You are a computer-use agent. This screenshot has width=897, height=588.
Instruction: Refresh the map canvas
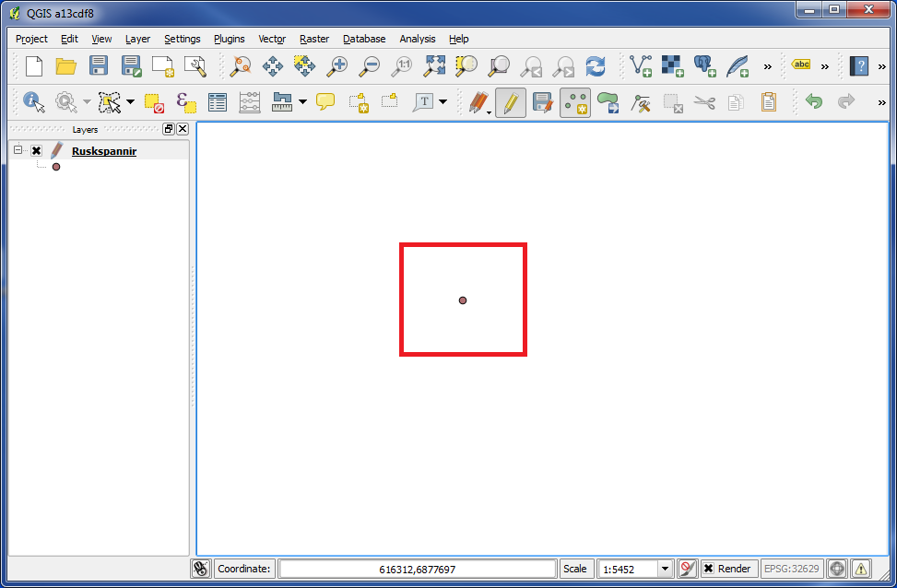(x=596, y=66)
